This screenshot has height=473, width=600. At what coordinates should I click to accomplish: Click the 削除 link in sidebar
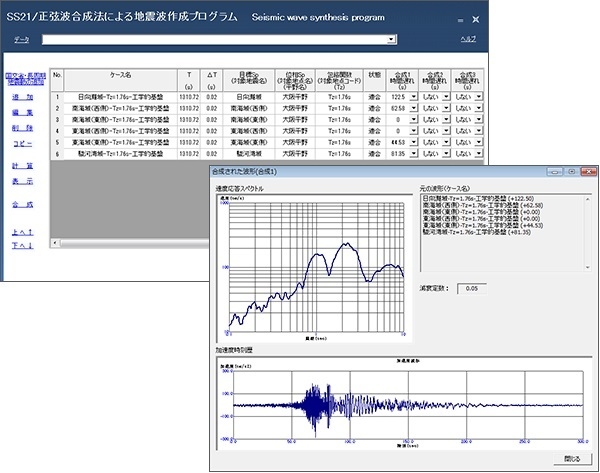[22, 128]
